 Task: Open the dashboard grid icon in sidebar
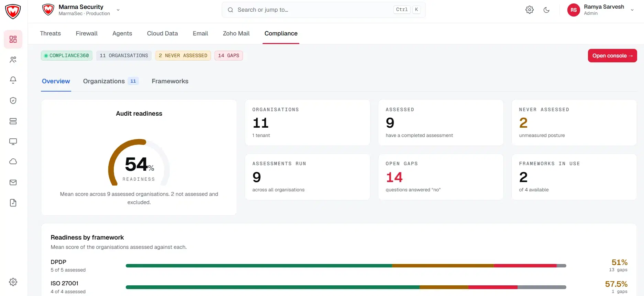click(x=13, y=39)
